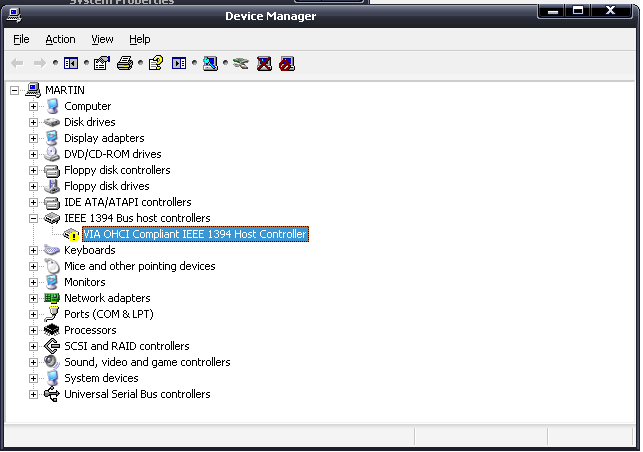Click the Floppy disk drives icon
The image size is (643, 452).
point(52,186)
